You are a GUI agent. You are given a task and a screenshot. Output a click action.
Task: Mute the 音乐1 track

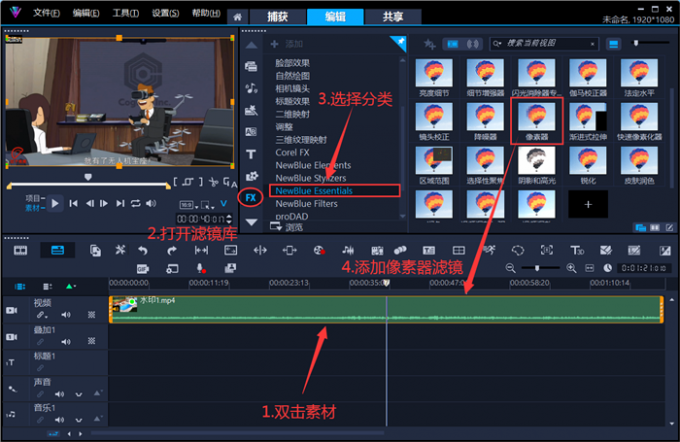[59, 419]
